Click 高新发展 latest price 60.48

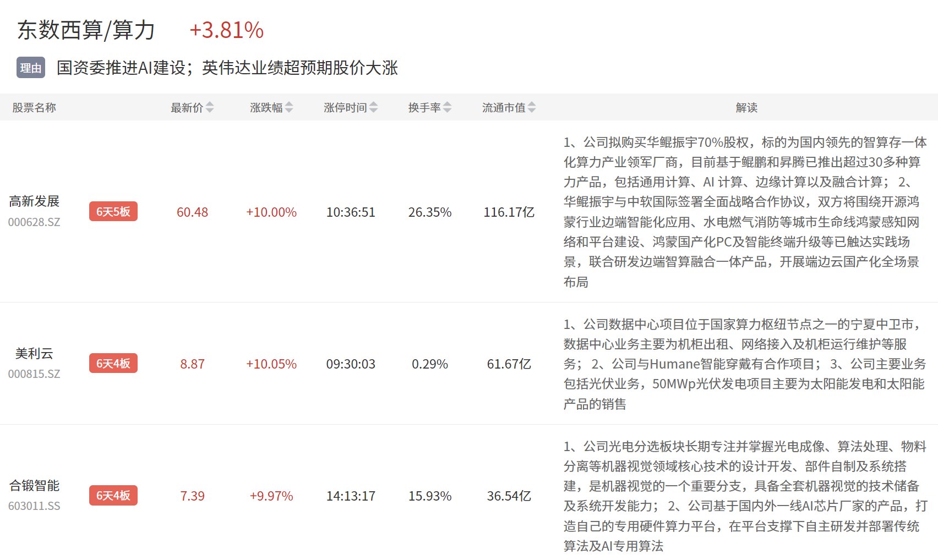(x=192, y=212)
